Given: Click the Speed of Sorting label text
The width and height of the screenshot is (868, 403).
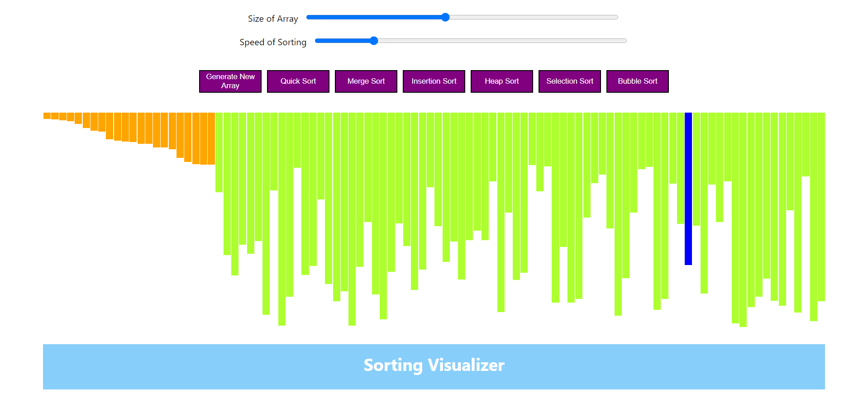Looking at the screenshot, I should (x=272, y=42).
